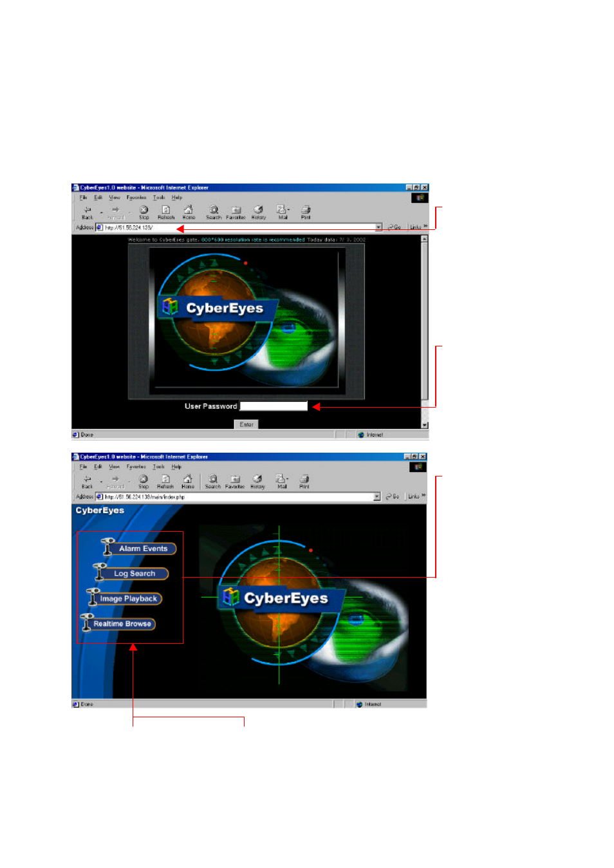Open History in the Alarm Events window toolbar
Screen dimensions: 614x868
click(257, 482)
